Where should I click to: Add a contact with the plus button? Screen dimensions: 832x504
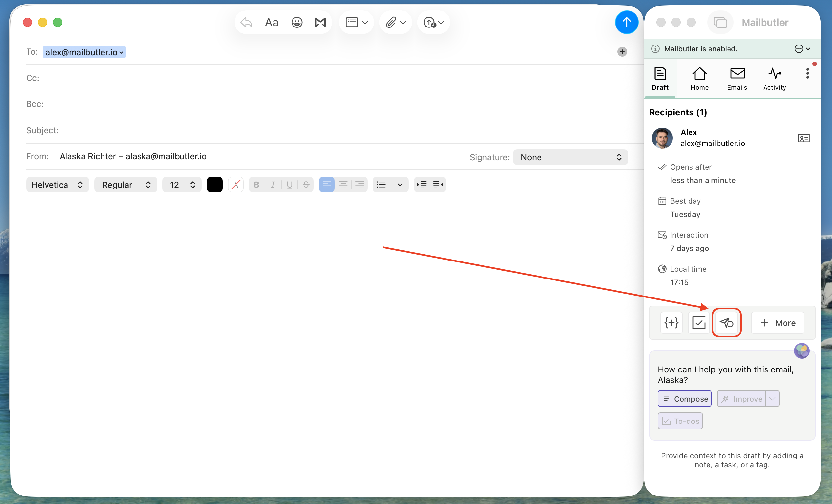click(622, 52)
